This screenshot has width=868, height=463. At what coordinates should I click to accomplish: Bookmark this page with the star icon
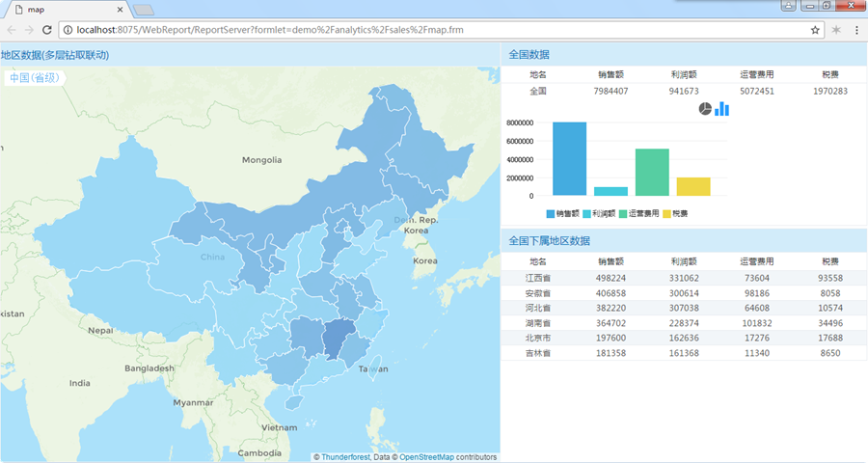(x=815, y=30)
